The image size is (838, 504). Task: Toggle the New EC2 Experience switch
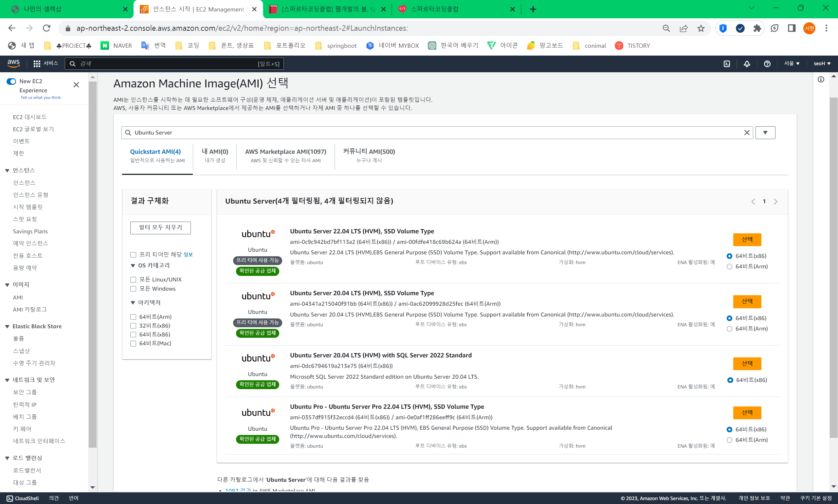pyautogui.click(x=11, y=81)
